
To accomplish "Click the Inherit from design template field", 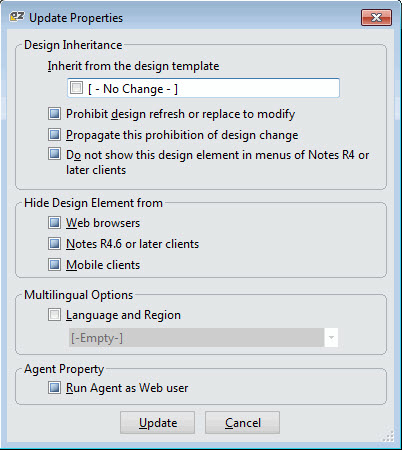I will (x=203, y=88).
